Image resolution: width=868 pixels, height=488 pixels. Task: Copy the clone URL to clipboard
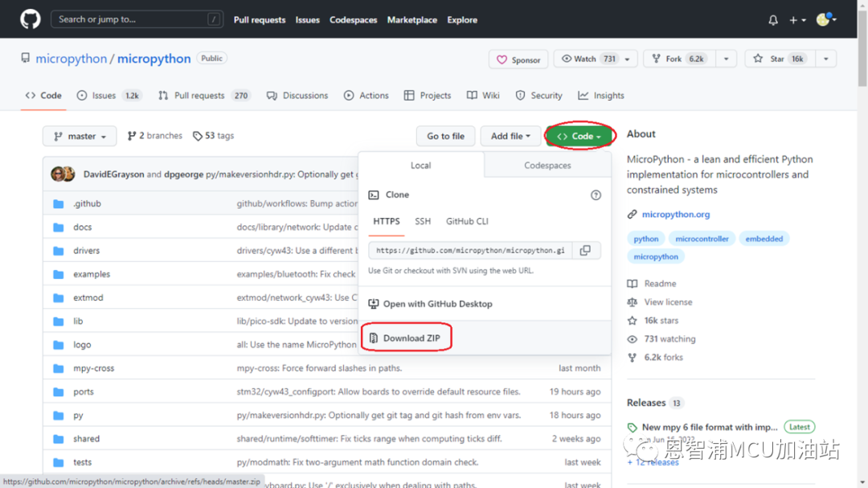586,250
